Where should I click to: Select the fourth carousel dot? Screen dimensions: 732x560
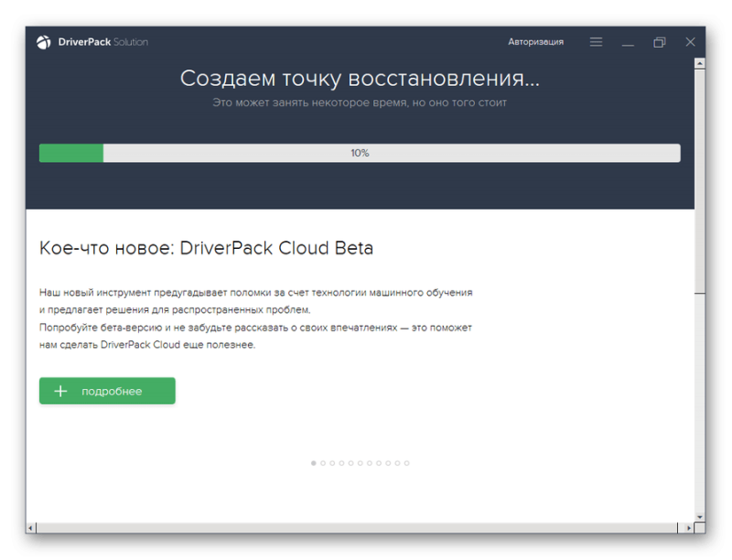point(341,463)
